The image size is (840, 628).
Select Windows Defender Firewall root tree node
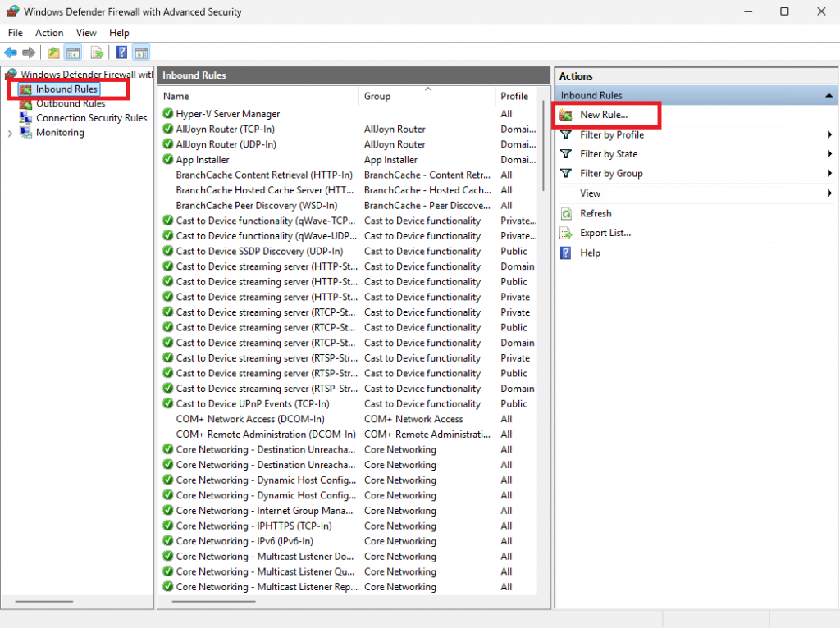(x=86, y=74)
